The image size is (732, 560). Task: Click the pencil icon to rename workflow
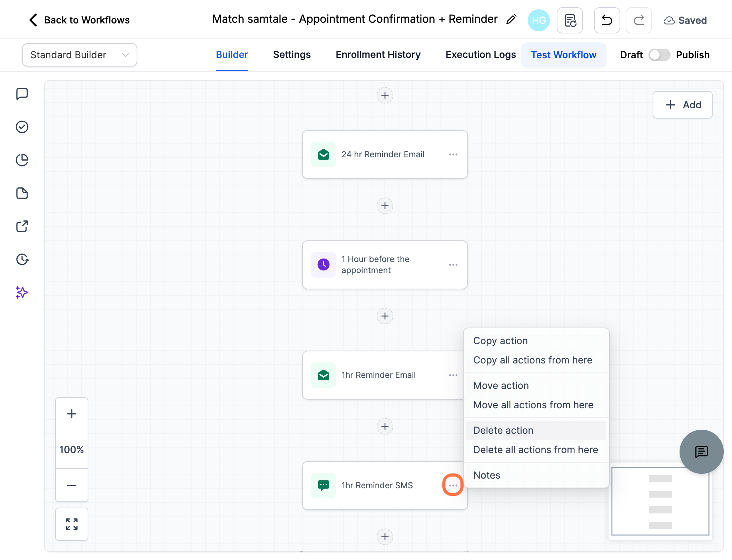point(511,19)
